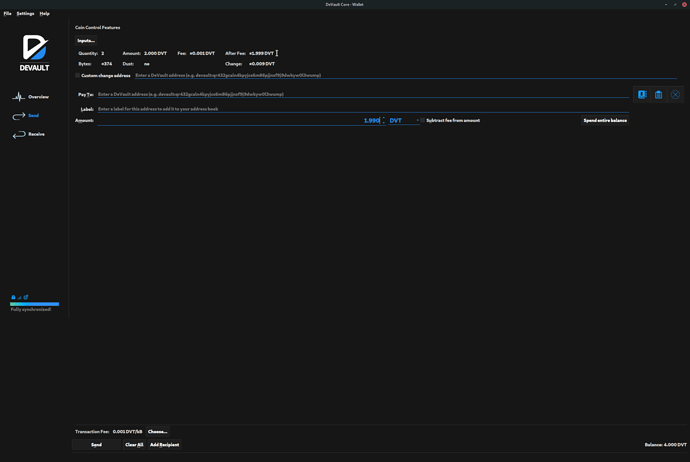Click the wallet lock status icon

13,297
